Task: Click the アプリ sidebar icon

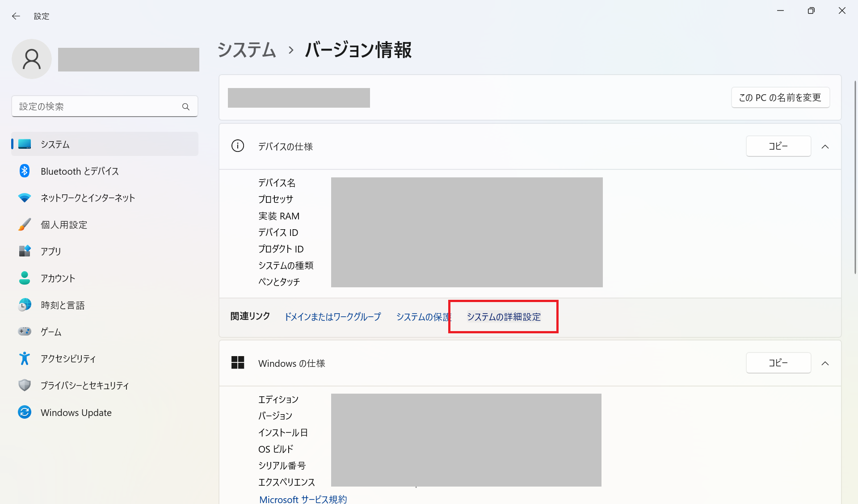Action: pos(25,251)
